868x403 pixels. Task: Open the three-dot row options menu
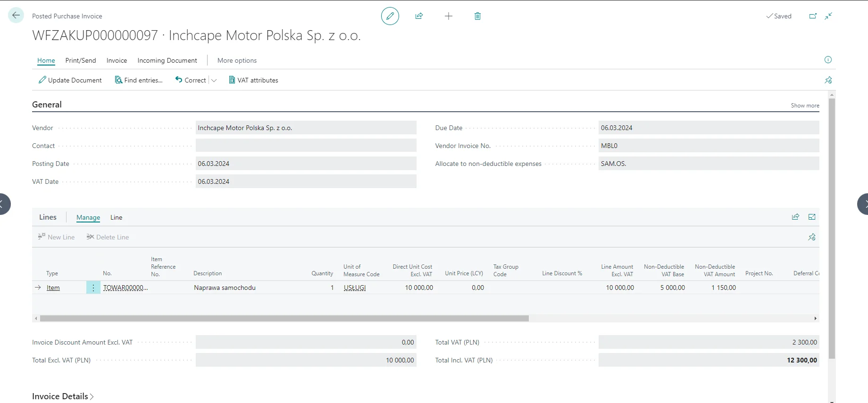93,288
